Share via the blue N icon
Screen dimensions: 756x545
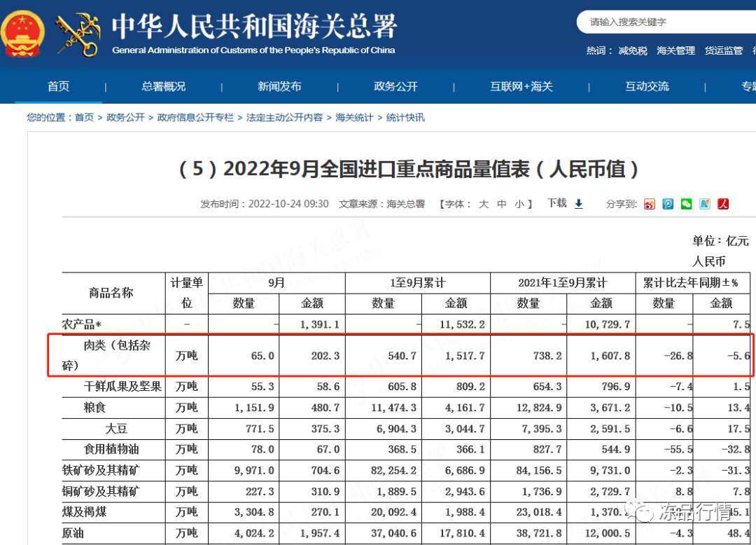pyautogui.click(x=704, y=204)
